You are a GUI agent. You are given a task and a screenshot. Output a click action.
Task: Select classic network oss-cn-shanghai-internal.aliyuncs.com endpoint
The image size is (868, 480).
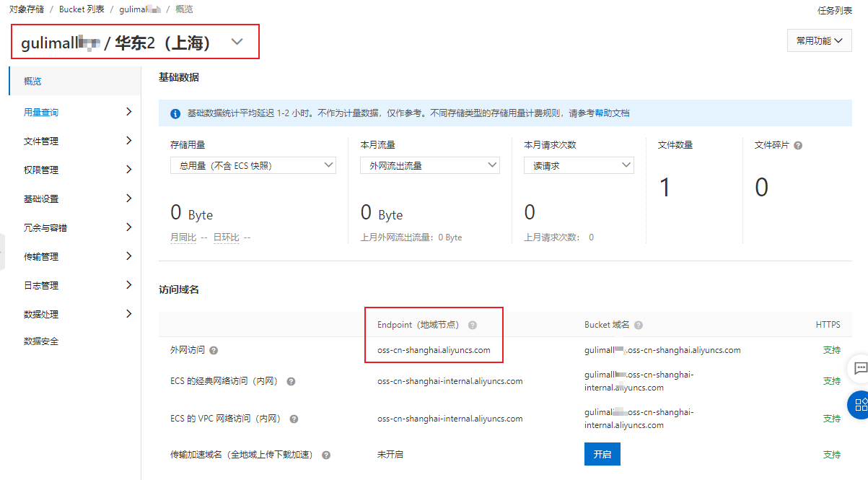point(450,381)
